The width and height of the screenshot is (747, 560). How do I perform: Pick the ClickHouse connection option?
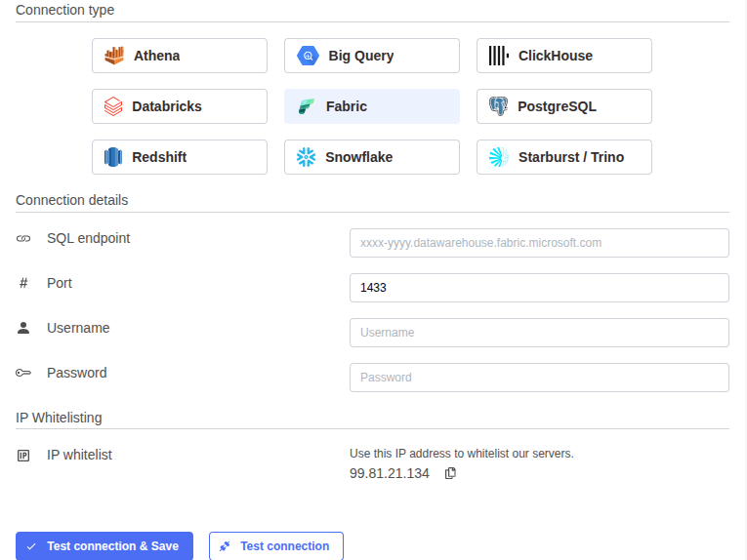564,56
